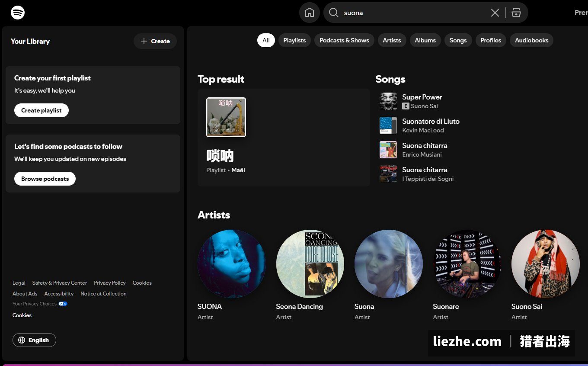
Task: Open the Suonare artist photo
Action: pyautogui.click(x=467, y=264)
